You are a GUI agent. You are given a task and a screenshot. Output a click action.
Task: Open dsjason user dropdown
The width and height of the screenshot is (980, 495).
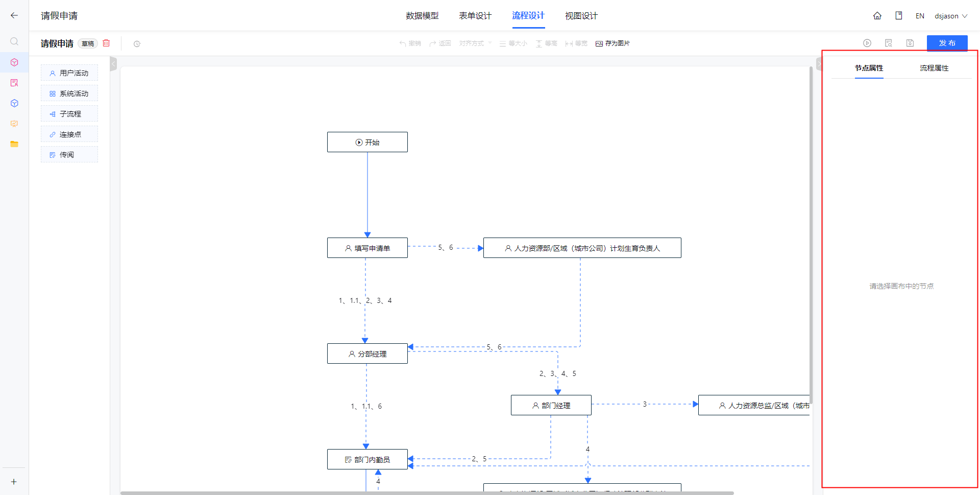(x=951, y=16)
